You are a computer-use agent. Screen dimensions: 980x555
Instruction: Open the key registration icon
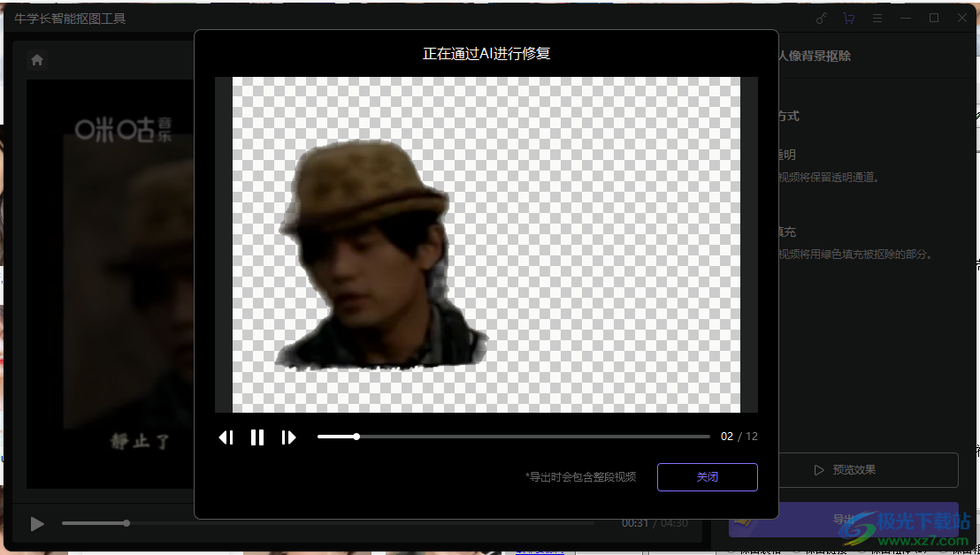(x=820, y=19)
